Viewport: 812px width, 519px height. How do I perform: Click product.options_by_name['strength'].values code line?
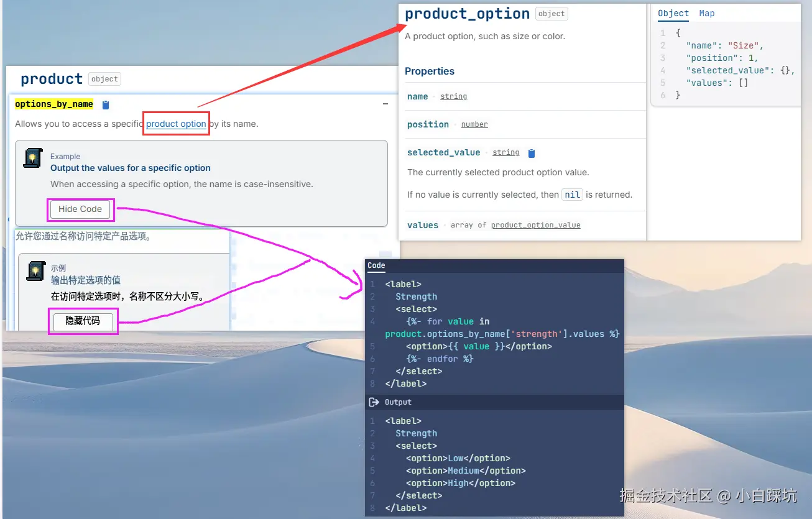(x=502, y=334)
